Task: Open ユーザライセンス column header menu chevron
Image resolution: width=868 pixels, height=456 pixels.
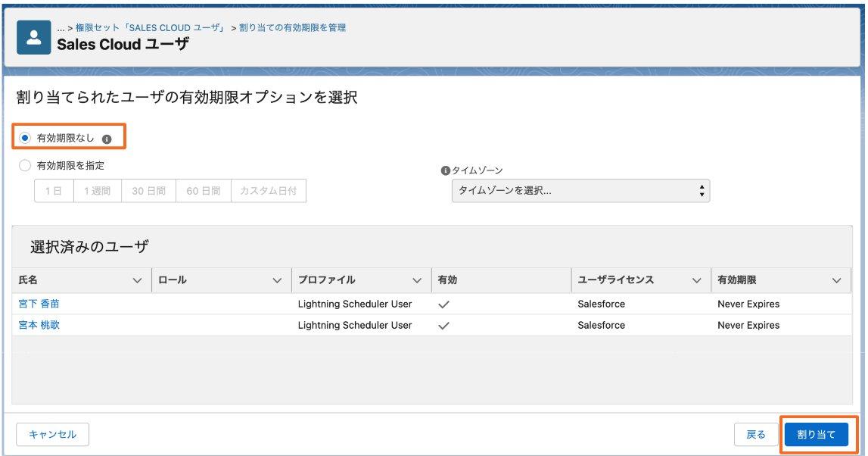Action: point(697,280)
